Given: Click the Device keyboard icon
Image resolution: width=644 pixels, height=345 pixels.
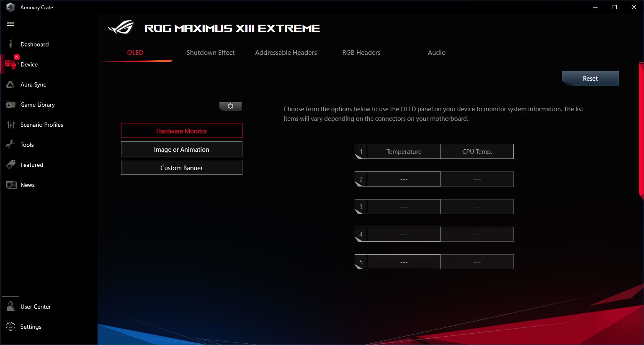Looking at the screenshot, I should [10, 64].
